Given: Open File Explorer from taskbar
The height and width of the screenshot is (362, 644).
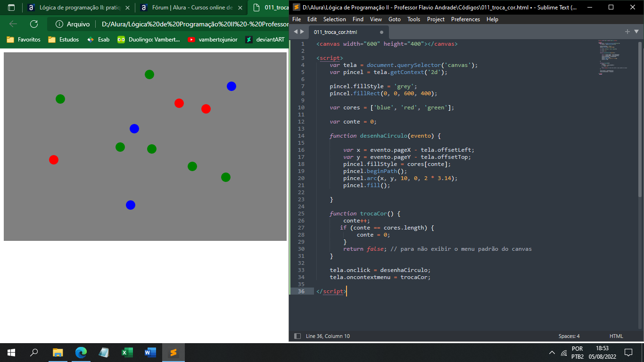Looking at the screenshot, I should coord(58,353).
